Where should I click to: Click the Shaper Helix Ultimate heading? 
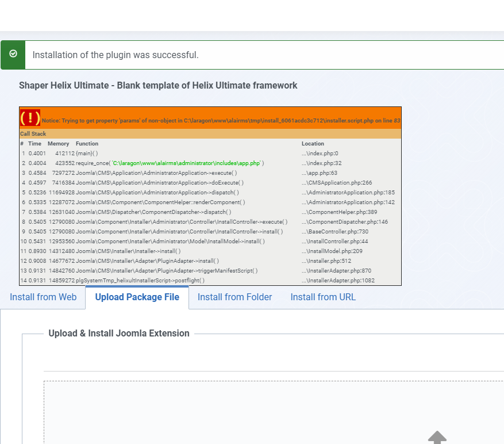157,85
